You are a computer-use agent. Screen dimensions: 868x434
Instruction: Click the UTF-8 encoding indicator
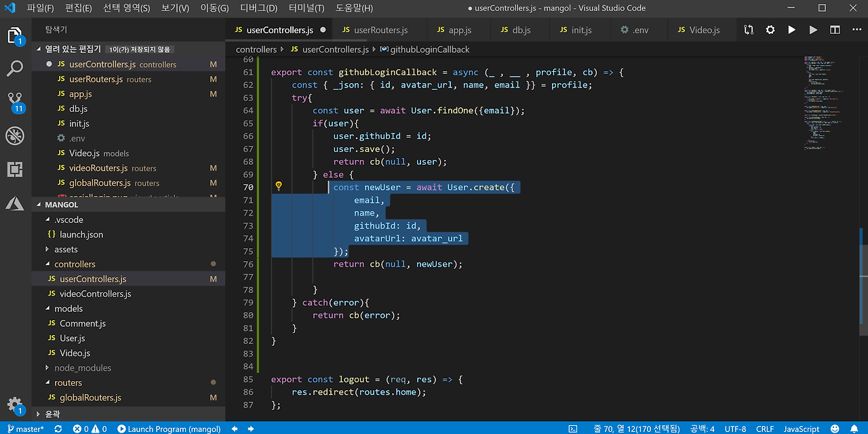click(735, 429)
